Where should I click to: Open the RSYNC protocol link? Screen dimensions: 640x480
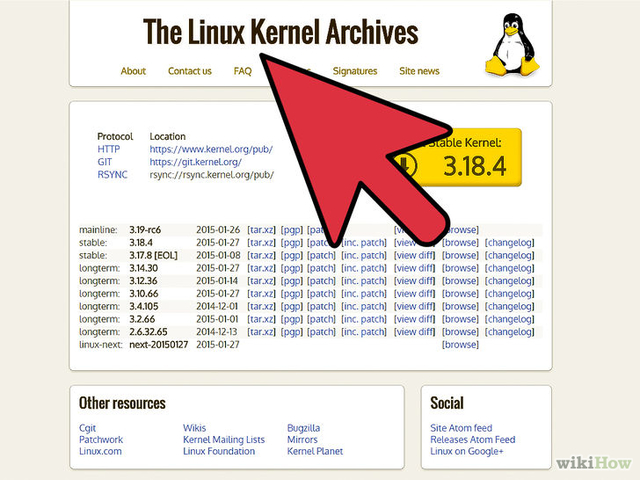112,174
